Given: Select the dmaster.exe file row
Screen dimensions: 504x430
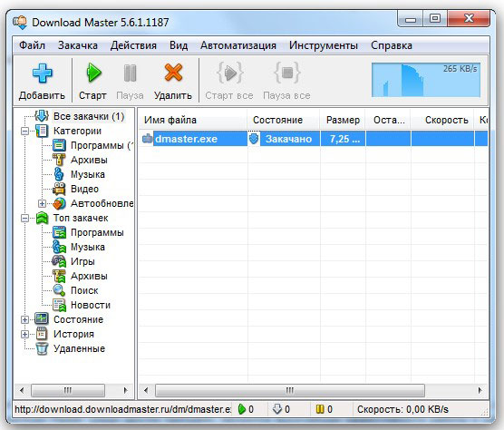Looking at the screenshot, I should pos(314,139).
